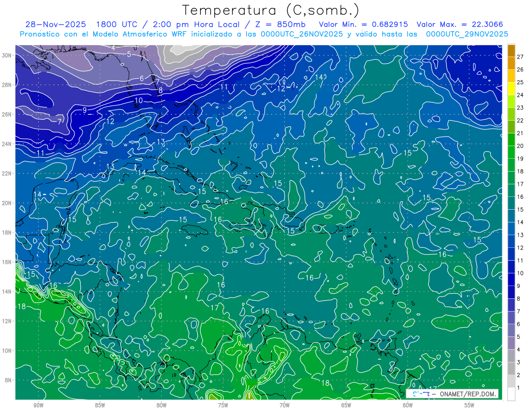Click the '22N' latitude axis label
Viewport: 532px width, 411px height.
pos(7,173)
